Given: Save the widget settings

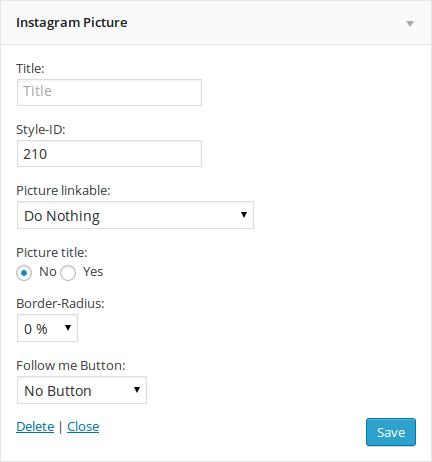Looking at the screenshot, I should coord(391,432).
